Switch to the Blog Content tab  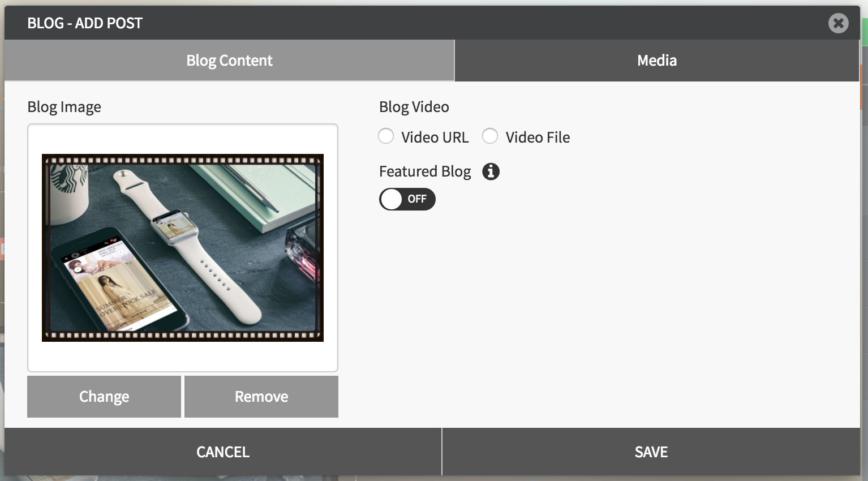(229, 61)
